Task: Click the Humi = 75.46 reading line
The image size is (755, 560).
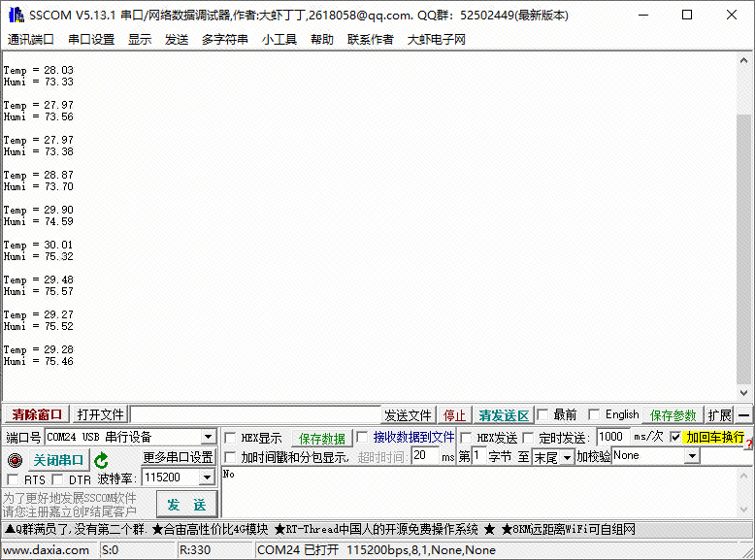Action: coord(38,362)
